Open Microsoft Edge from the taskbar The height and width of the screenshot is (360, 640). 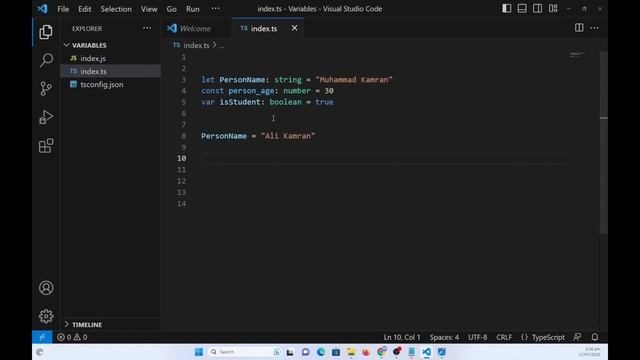[321, 352]
